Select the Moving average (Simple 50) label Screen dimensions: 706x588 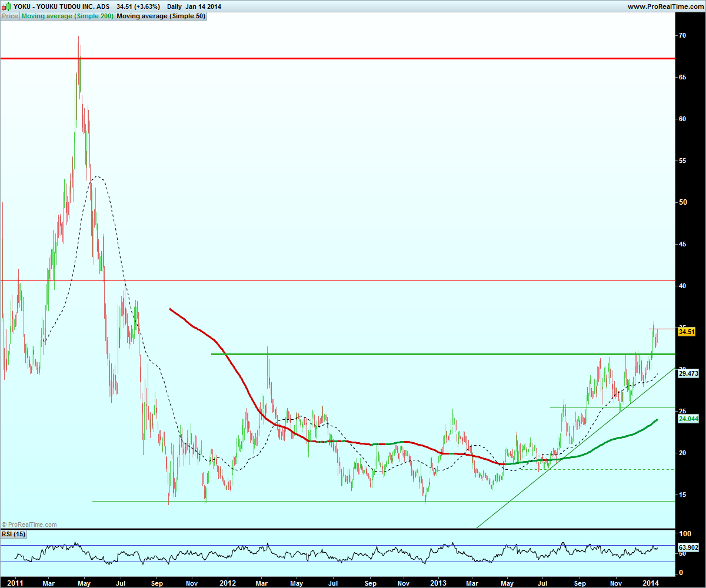coord(161,16)
